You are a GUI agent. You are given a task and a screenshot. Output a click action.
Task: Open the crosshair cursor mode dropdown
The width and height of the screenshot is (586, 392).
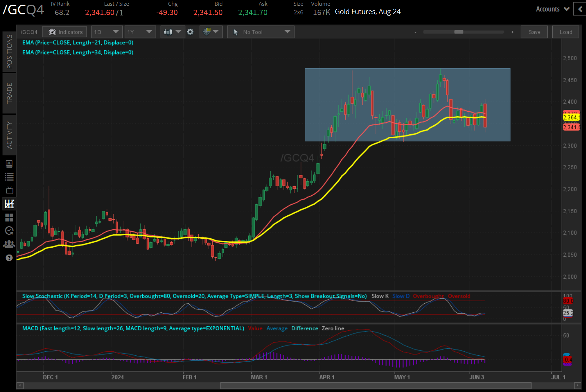tap(211, 32)
